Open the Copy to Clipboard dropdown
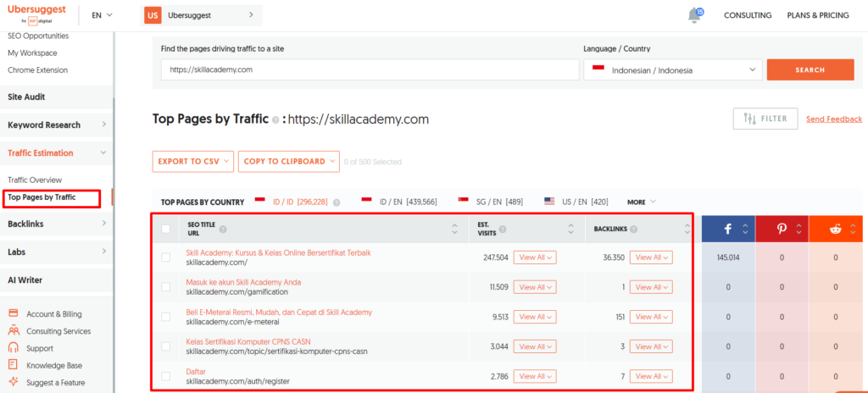This screenshot has height=393, width=868. point(288,162)
